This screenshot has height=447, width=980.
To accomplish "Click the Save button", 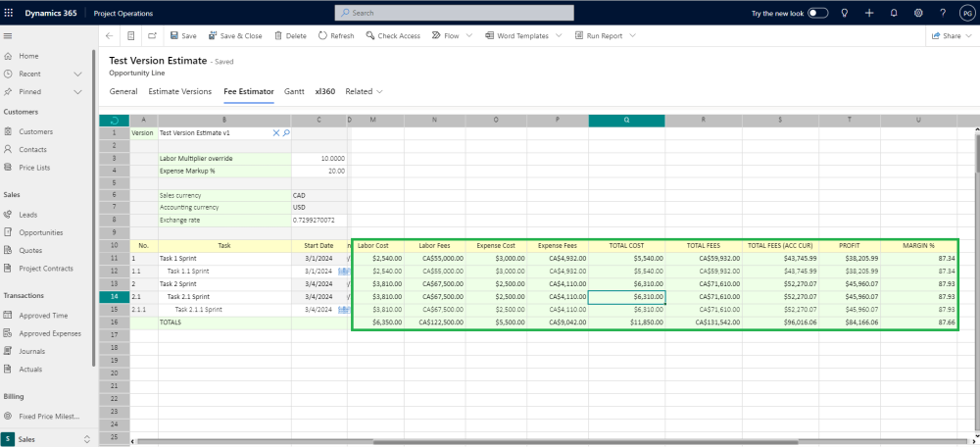I will pos(183,36).
